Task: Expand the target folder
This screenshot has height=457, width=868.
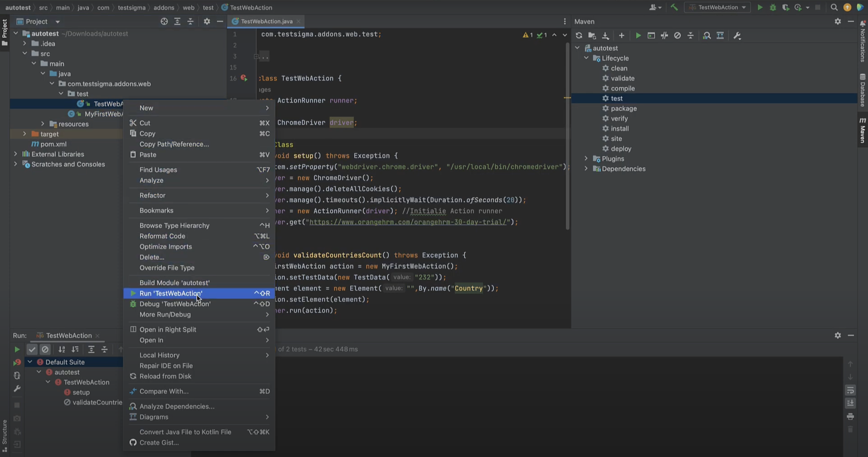Action: (x=25, y=134)
